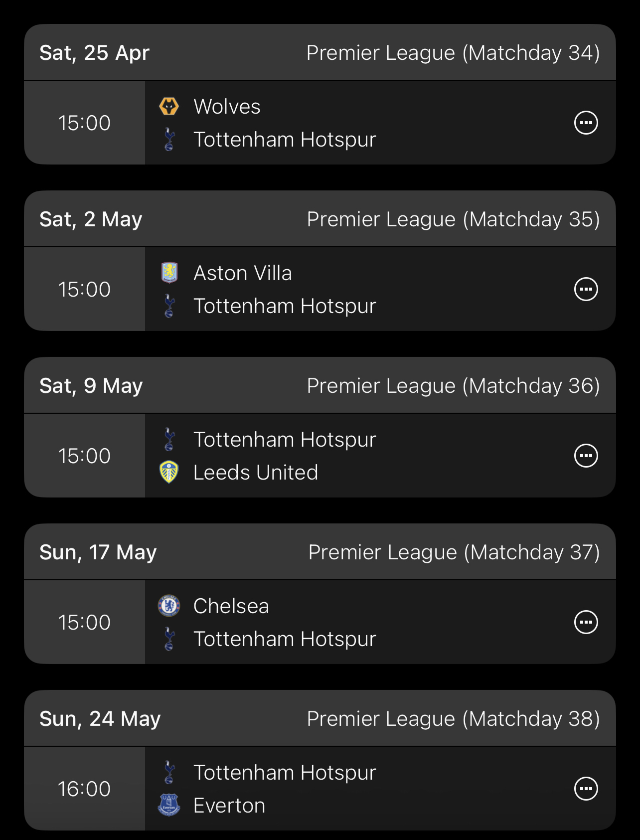Image resolution: width=640 pixels, height=840 pixels.
Task: Click the Leeds United club crest
Action: click(169, 472)
